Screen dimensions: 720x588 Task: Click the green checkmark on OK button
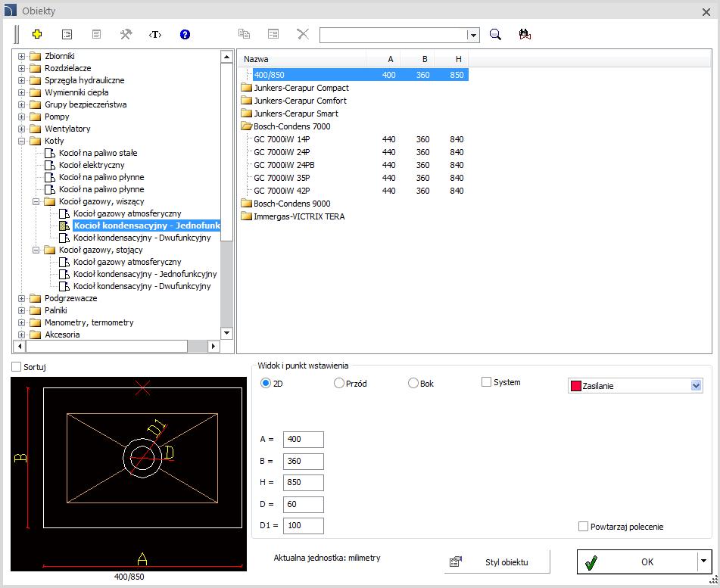point(591,562)
